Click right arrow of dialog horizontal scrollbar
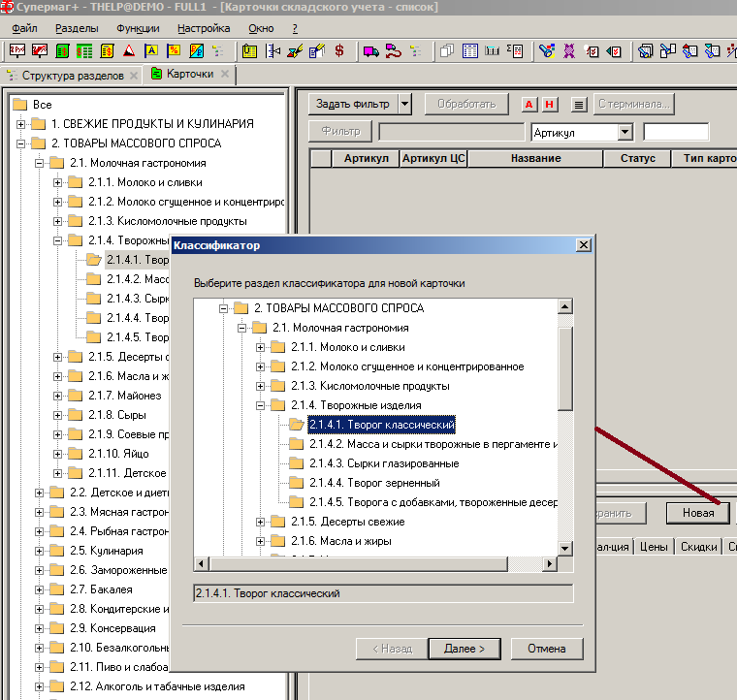737x700 pixels. (549, 563)
